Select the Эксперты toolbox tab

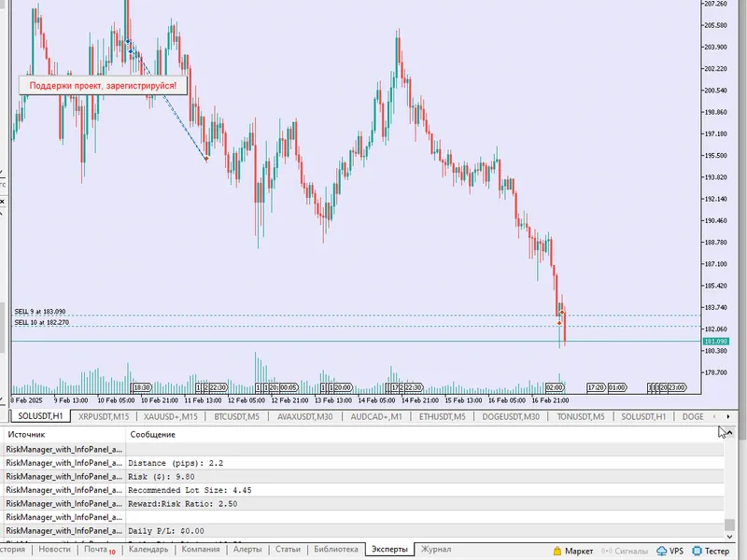point(389,549)
